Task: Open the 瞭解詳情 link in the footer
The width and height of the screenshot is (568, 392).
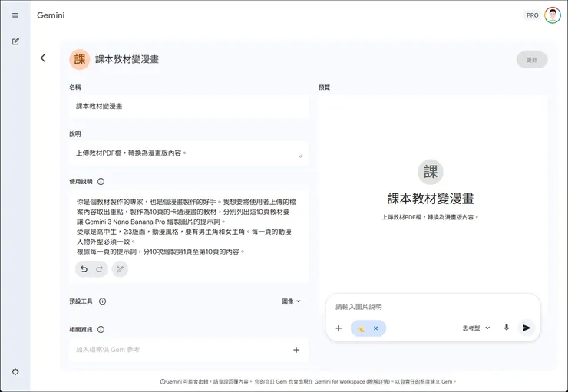Action: (378, 381)
